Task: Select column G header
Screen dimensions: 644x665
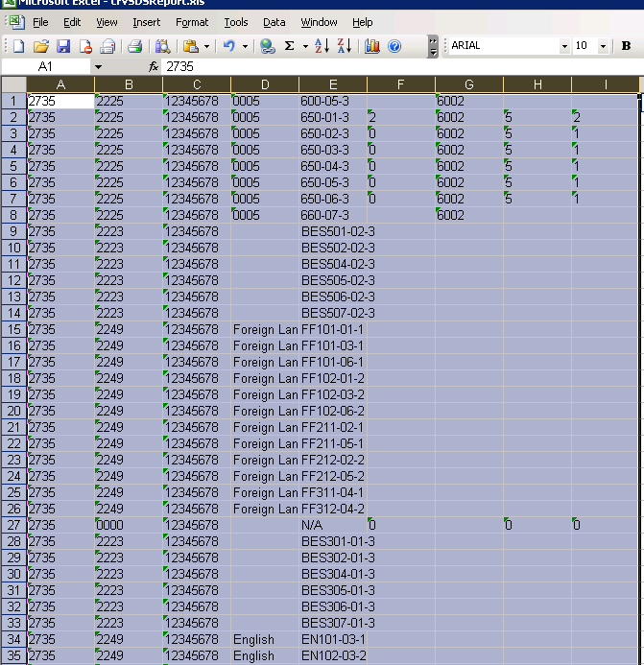Action: 469,84
